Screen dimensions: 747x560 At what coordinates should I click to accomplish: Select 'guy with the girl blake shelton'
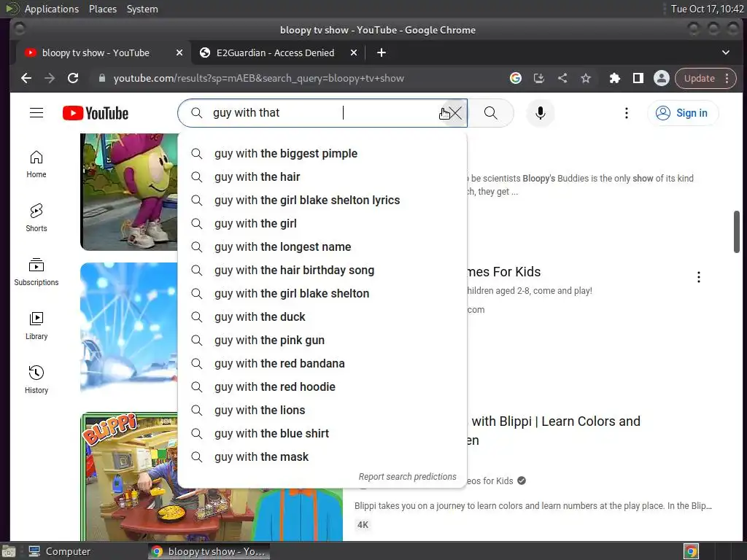[322, 293]
